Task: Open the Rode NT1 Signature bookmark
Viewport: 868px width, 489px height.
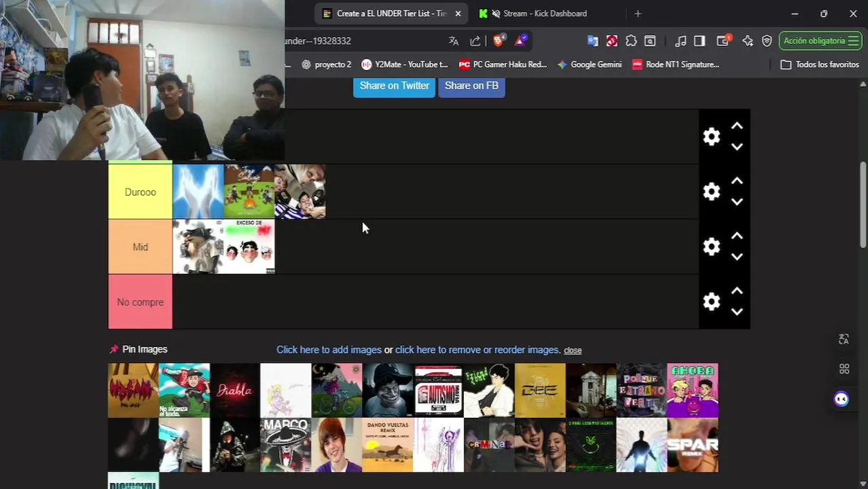Action: point(676,65)
